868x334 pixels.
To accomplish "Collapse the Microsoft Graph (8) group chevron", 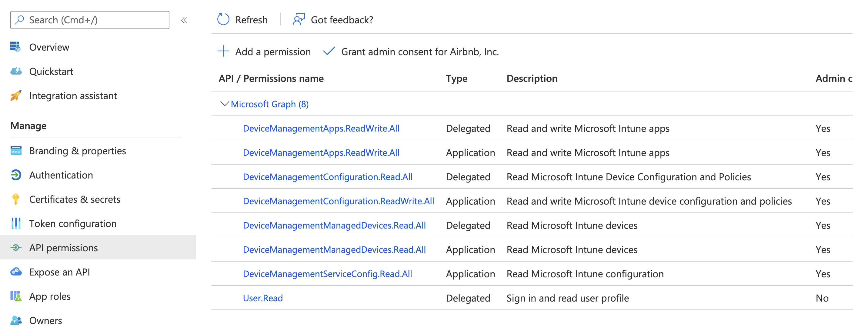I will point(224,104).
